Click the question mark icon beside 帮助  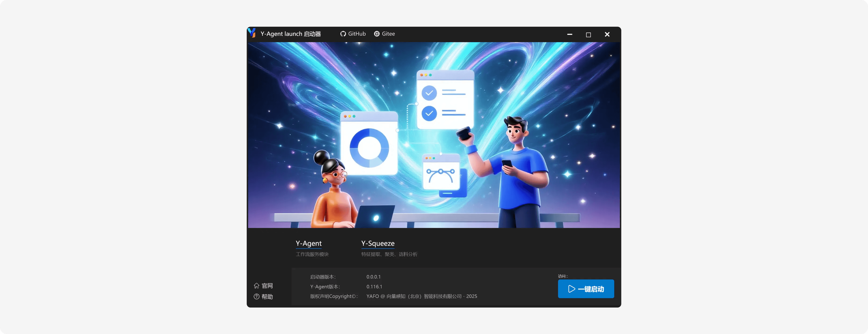256,296
